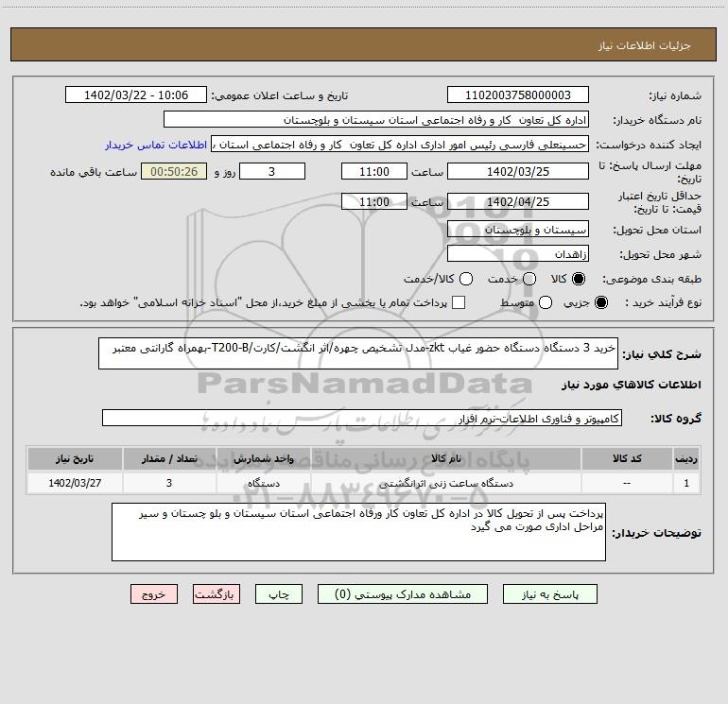Click the remaining days field showing 3
This screenshot has height=704, width=728.
pos(272,171)
